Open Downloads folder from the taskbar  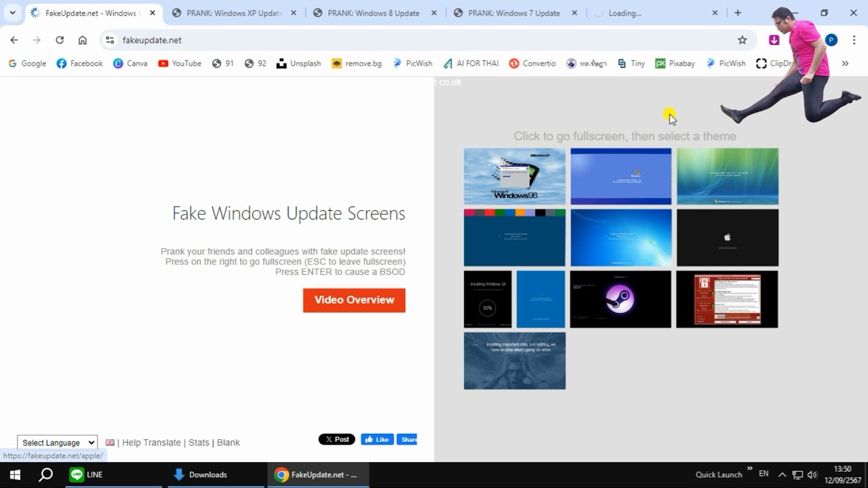click(215, 474)
